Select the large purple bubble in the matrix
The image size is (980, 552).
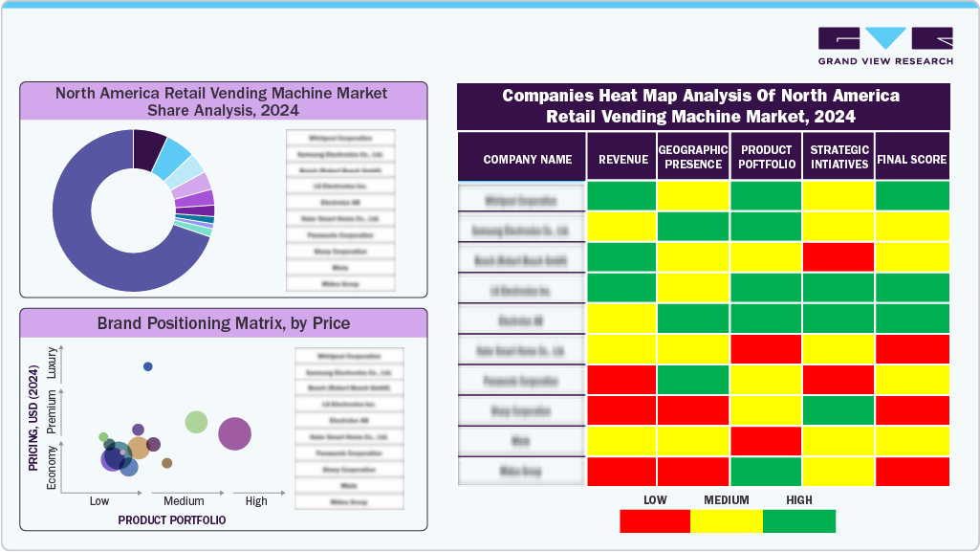pyautogui.click(x=234, y=434)
